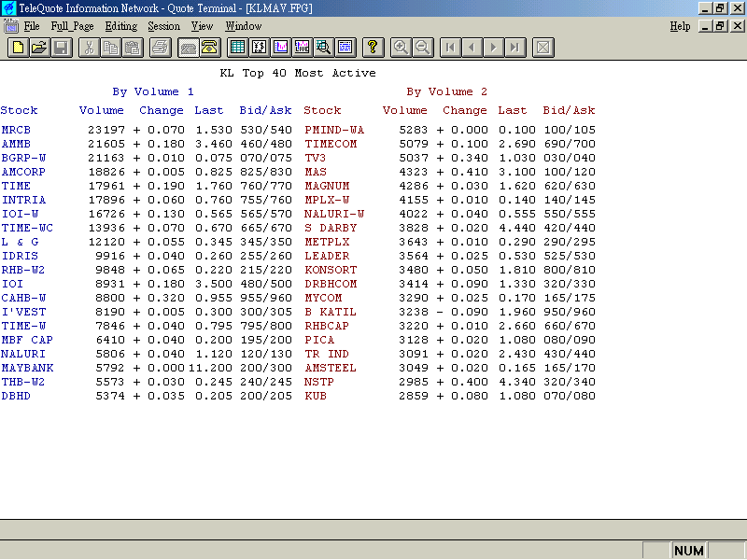Click the B KATIL stock name
The height and width of the screenshot is (560, 747).
tap(331, 312)
